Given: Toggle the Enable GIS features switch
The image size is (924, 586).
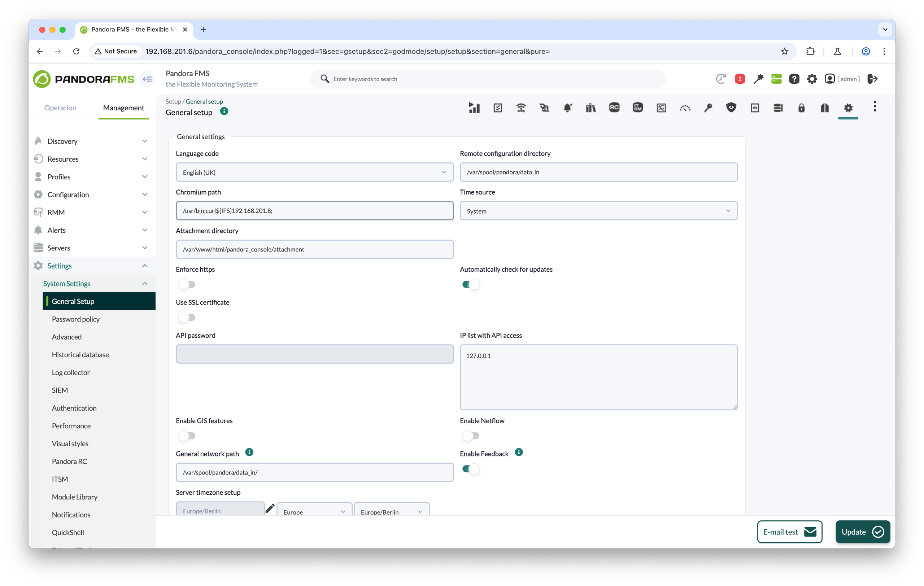Looking at the screenshot, I should (187, 436).
